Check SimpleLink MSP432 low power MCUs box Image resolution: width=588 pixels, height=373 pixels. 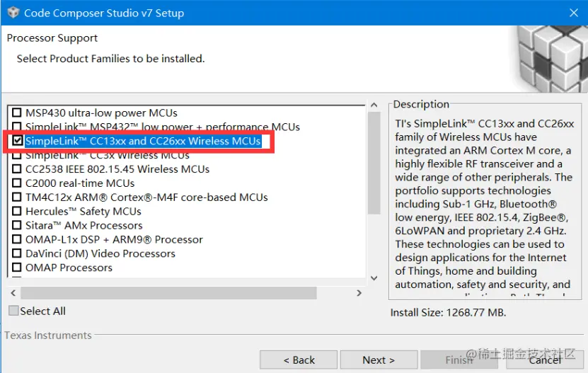[17, 126]
